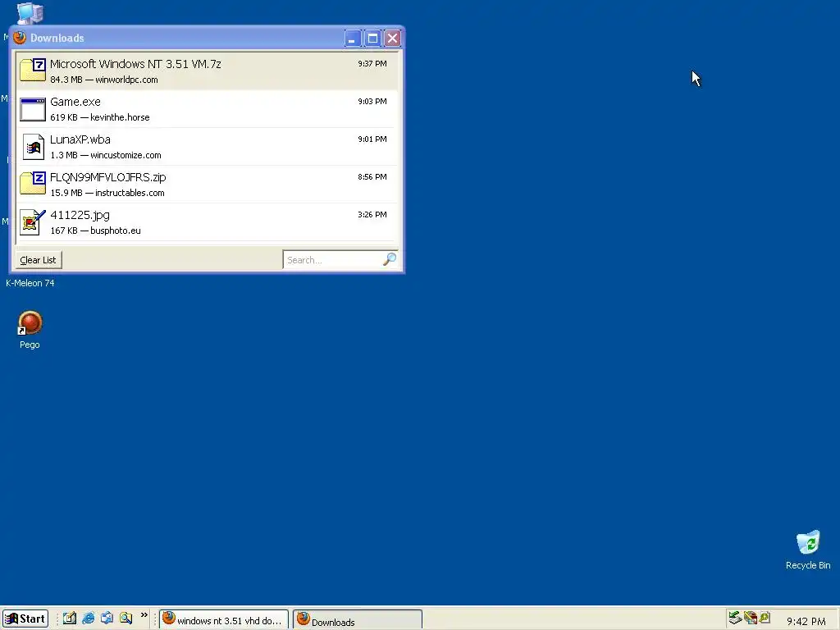
Task: Clear the downloads list
Action: coord(38,260)
